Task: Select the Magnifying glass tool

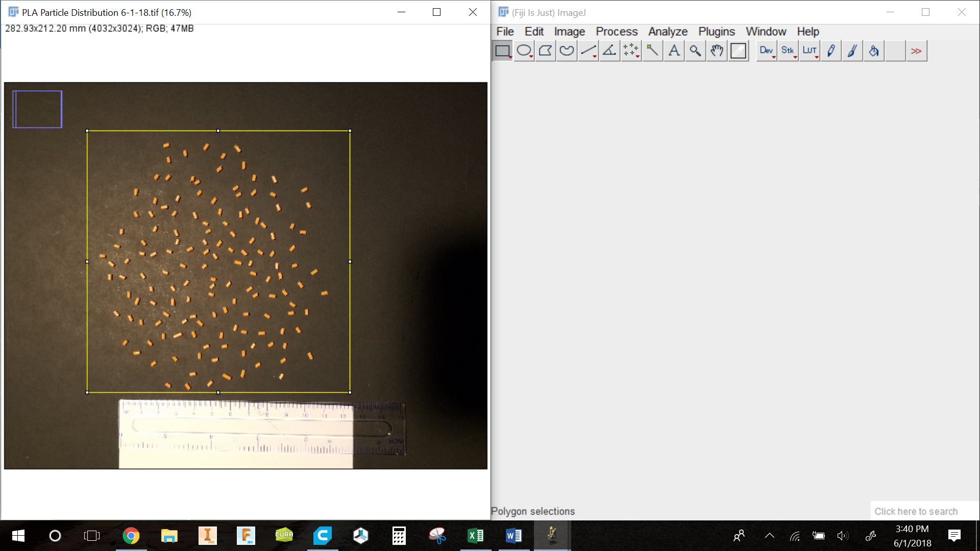Action: pos(695,51)
